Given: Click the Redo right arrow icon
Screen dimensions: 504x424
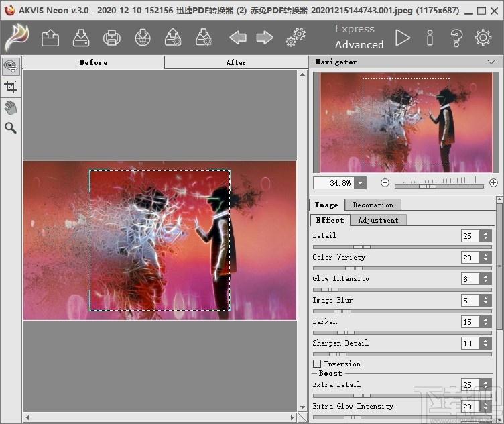Looking at the screenshot, I should click(265, 38).
